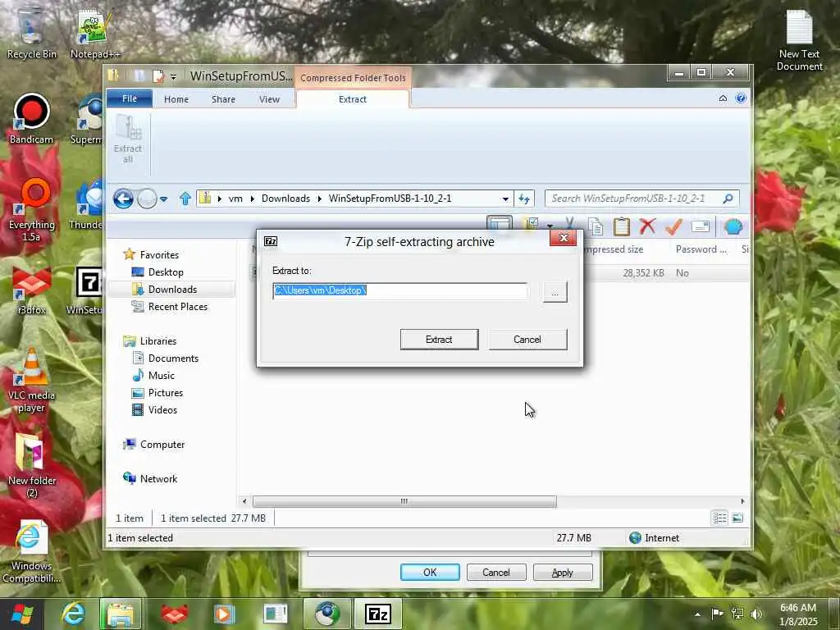Image resolution: width=840 pixels, height=630 pixels.
Task: Open the quick access toolbar customize dropdown
Action: pos(173,77)
